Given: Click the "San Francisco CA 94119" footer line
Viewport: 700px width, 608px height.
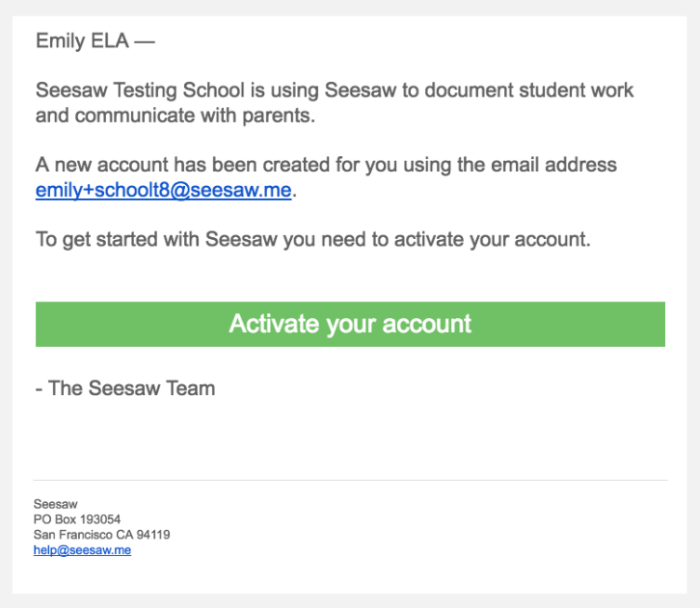Looking at the screenshot, I should coord(101,535).
